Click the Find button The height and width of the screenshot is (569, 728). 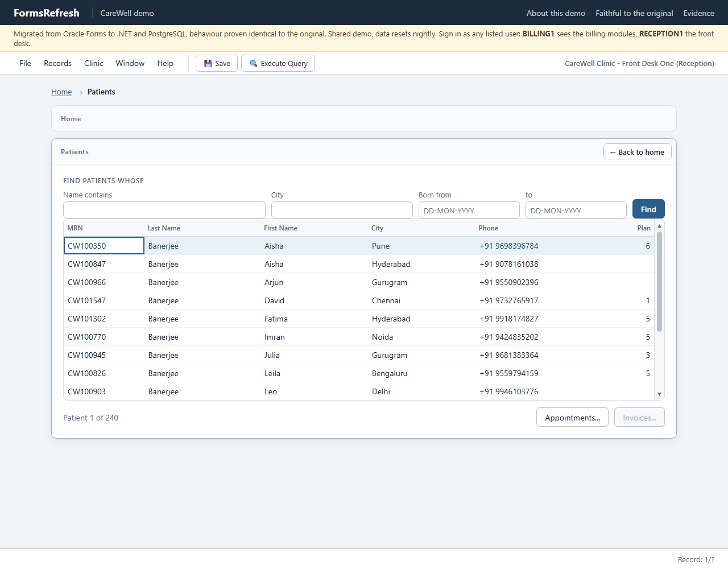pos(648,209)
